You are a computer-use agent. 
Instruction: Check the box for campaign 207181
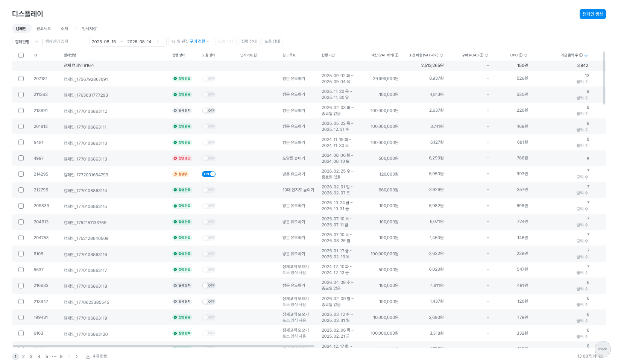(21, 79)
